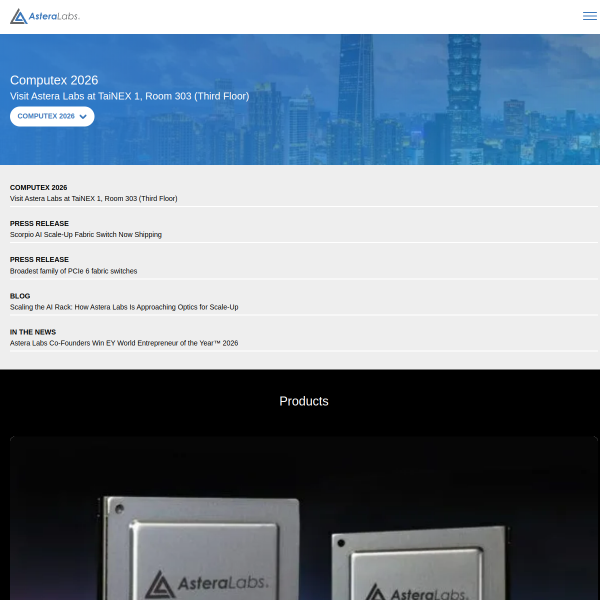Open the Astera Labs chips product image

click(x=303, y=518)
